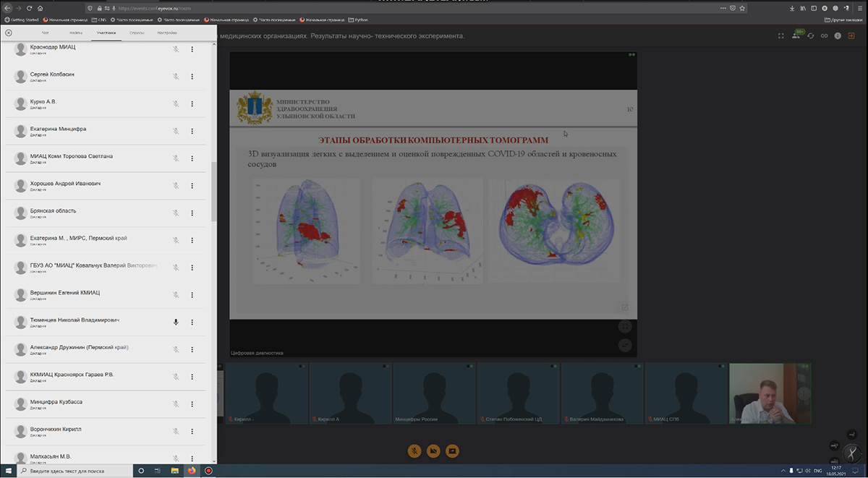This screenshot has width=868, height=478.
Task: Close the participants side panel
Action: pos(9,33)
